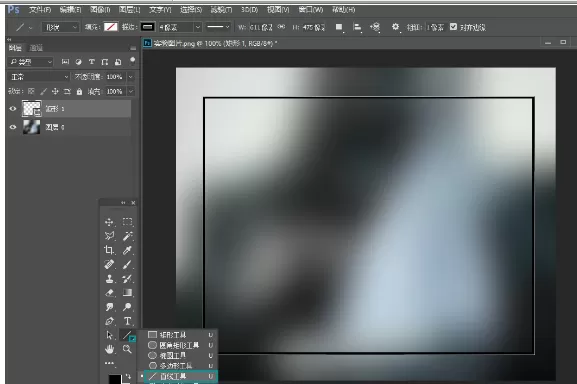Open the stroke color swatch
The height and width of the screenshot is (384, 577).
click(148, 27)
